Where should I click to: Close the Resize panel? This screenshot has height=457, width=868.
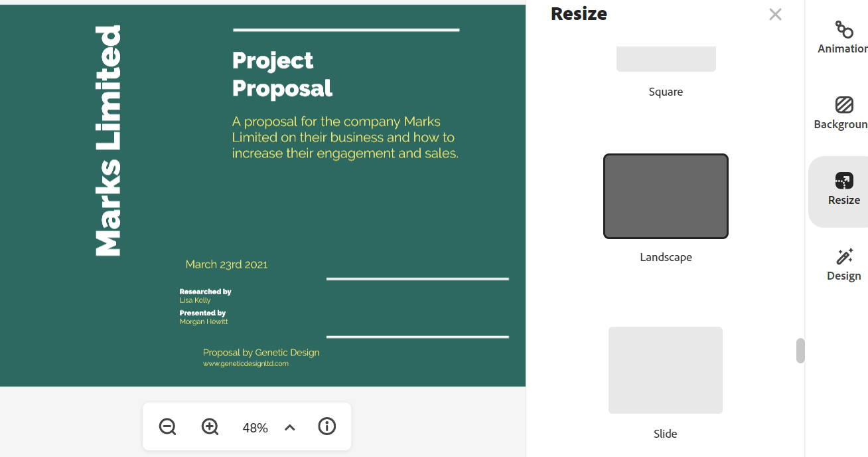tap(775, 15)
